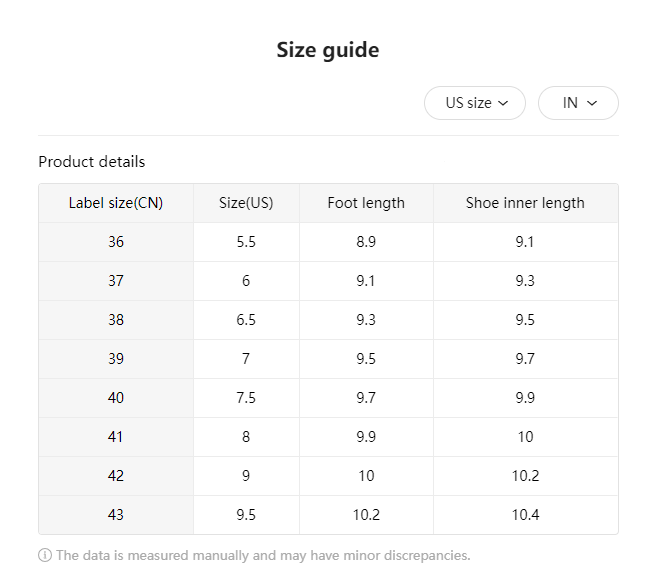Image resolution: width=656 pixels, height=582 pixels.
Task: Click the Product details label
Action: point(92,161)
